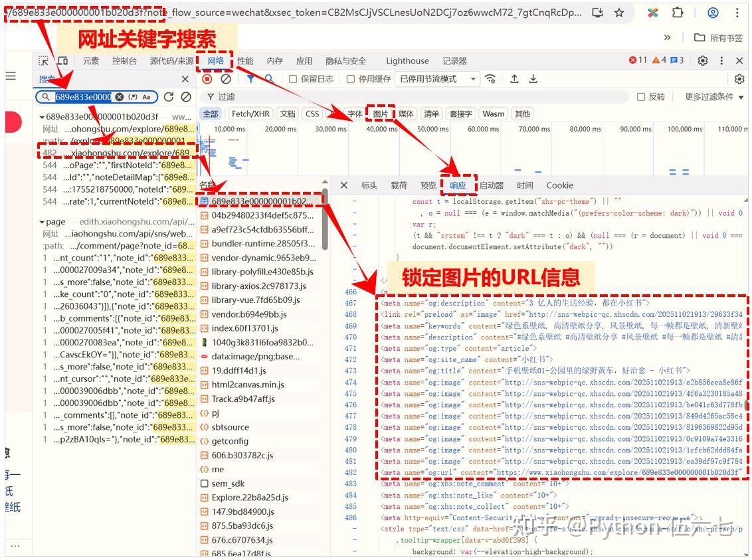This screenshot has width=752, height=560.
Task: Collapse the page search result group
Action: (x=43, y=222)
